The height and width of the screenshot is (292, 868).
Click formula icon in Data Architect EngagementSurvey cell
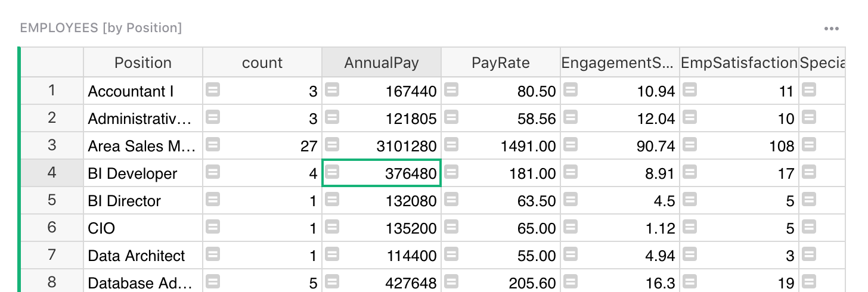(x=571, y=254)
